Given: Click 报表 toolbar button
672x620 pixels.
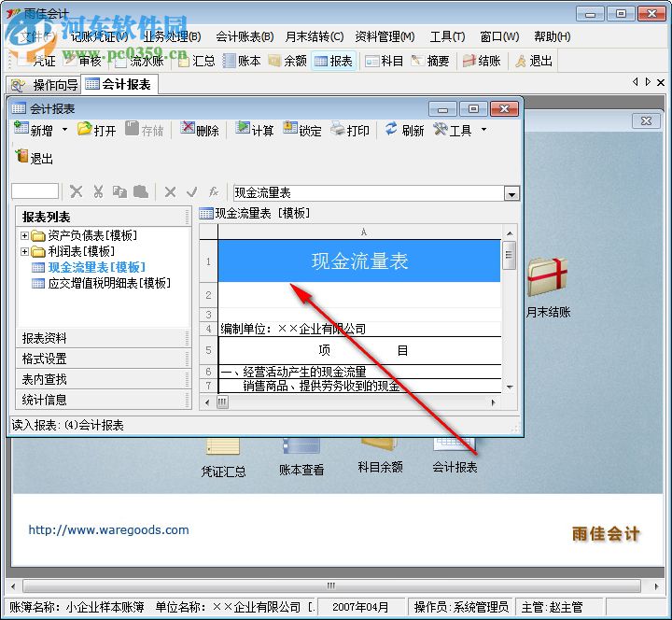Looking at the screenshot, I should click(333, 61).
